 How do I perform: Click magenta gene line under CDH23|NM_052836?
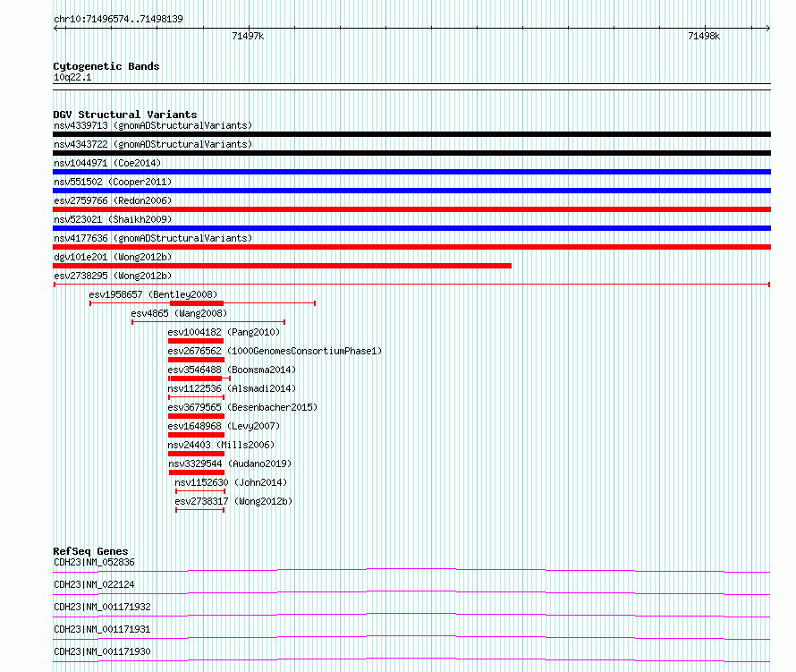[411, 570]
